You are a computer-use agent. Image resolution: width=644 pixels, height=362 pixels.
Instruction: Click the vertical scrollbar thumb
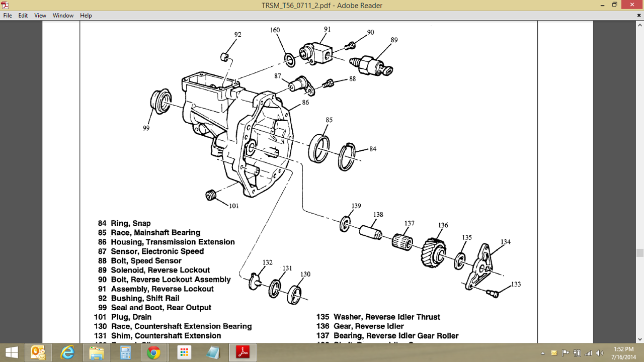pos(639,253)
